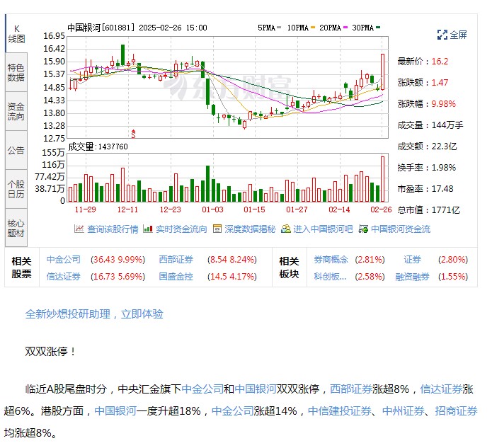This screenshot has height=448, width=492.
Task: Click the 涨跌幅 9.98% value
Action: pos(443,104)
